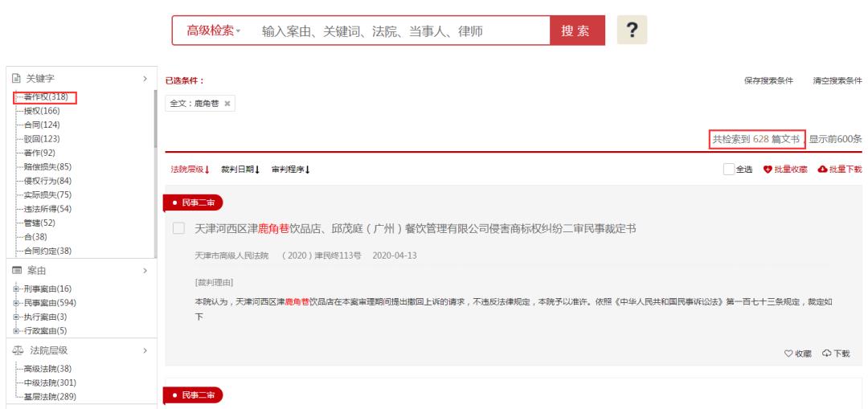This screenshot has height=409, width=868.
Task: Tick the 全选 select-all checkbox
Action: (728, 169)
